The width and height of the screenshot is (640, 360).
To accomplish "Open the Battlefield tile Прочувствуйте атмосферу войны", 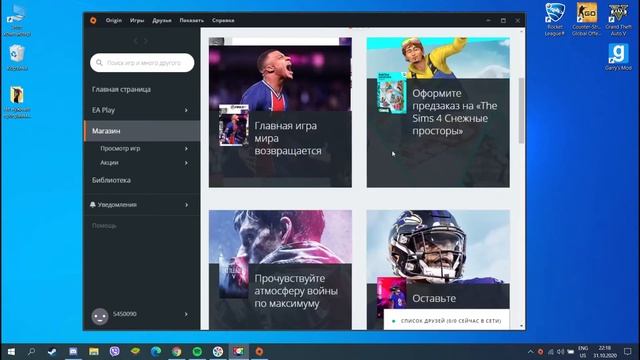I will [280, 269].
